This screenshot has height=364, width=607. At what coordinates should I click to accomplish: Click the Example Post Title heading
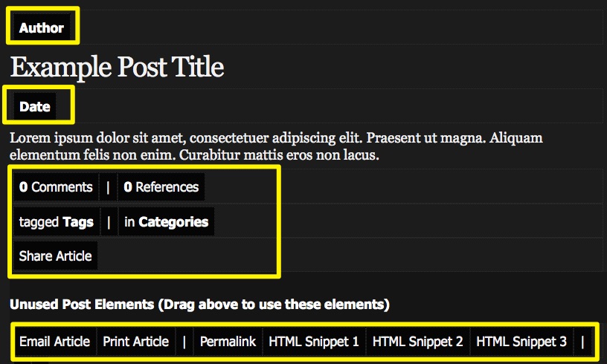coord(117,68)
